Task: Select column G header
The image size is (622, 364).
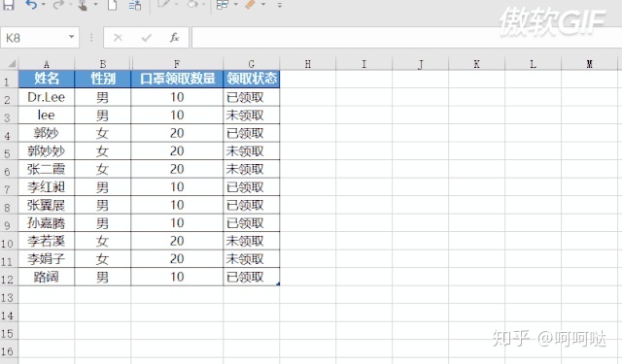Action: (252, 64)
